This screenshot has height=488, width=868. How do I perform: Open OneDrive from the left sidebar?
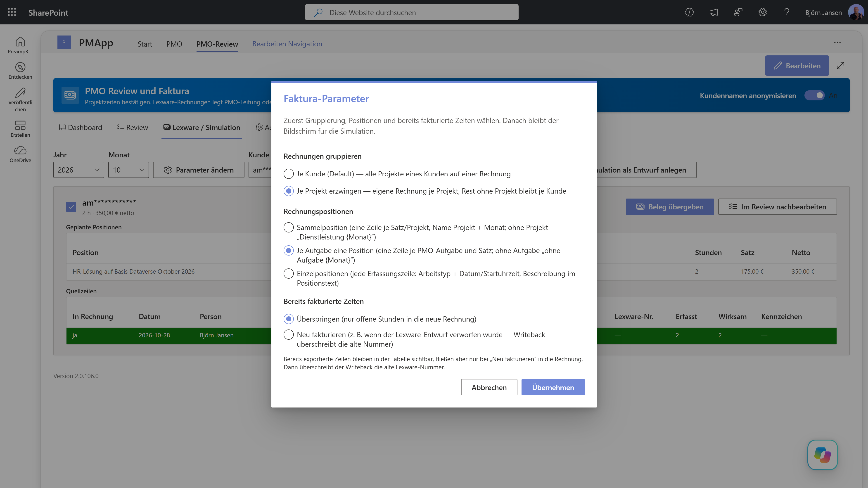pyautogui.click(x=20, y=154)
